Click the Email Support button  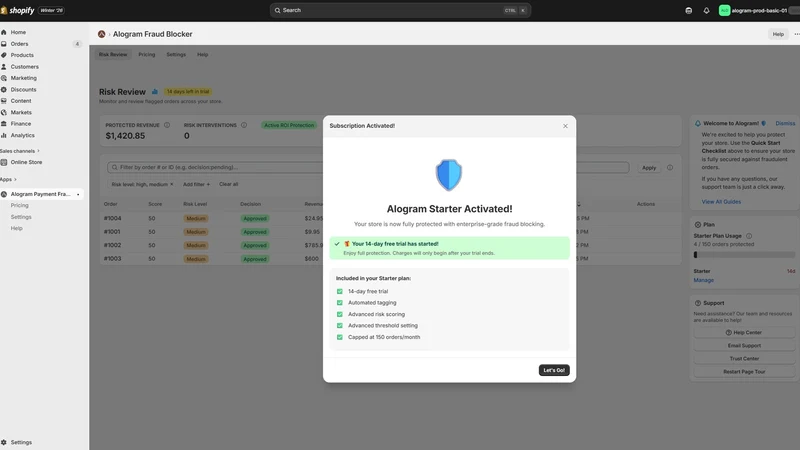click(x=744, y=346)
